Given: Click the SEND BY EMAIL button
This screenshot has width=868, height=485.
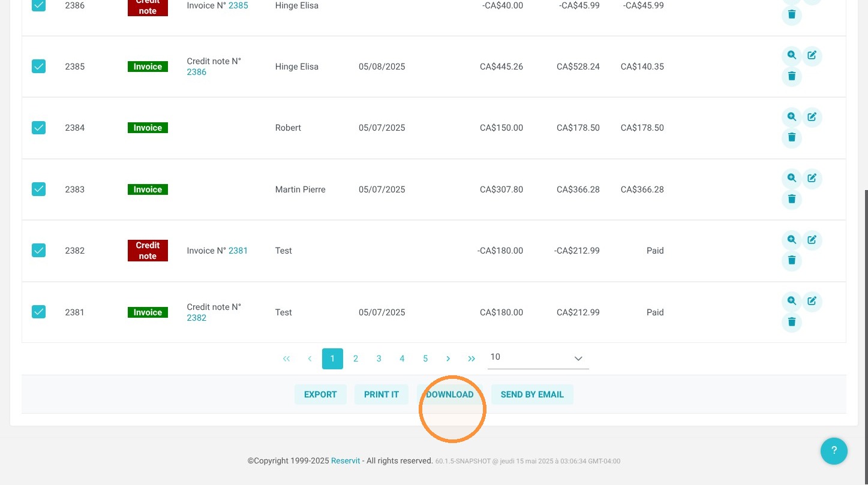Looking at the screenshot, I should tap(532, 394).
